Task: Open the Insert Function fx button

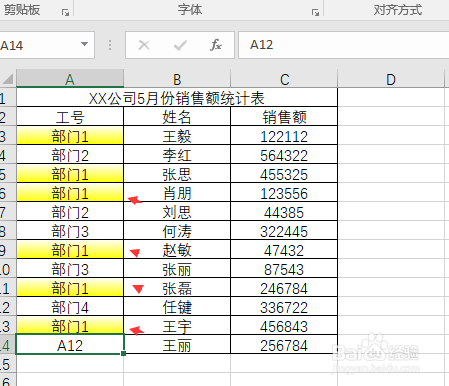Action: (x=216, y=45)
